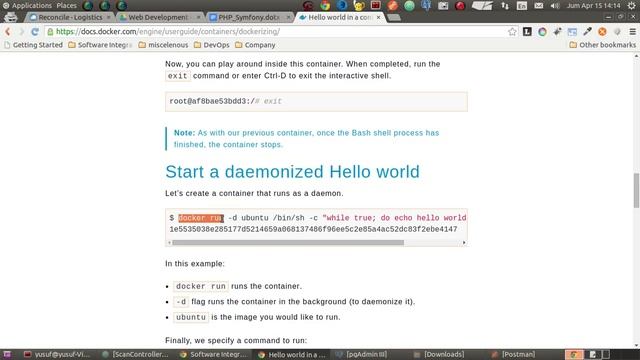Switch to the Web Development tab
640x360 pixels.
click(x=159, y=17)
